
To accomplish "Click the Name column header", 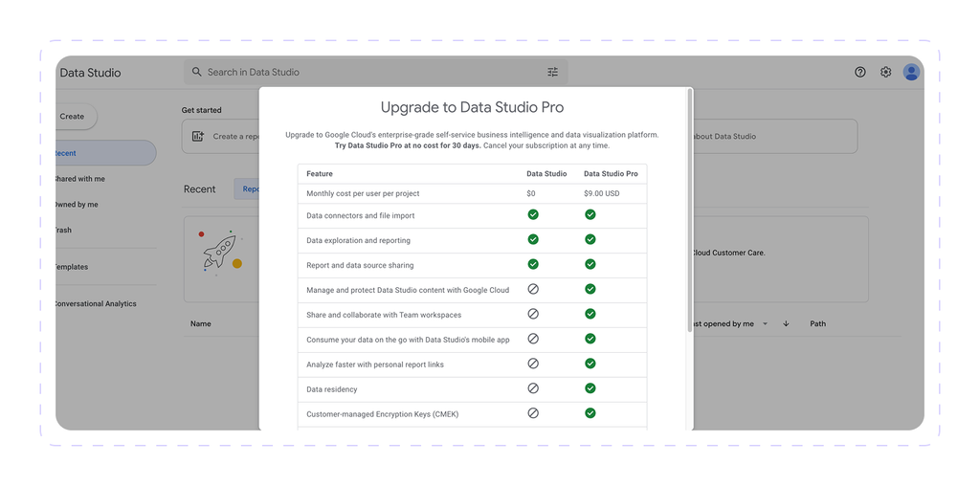I will [x=201, y=323].
